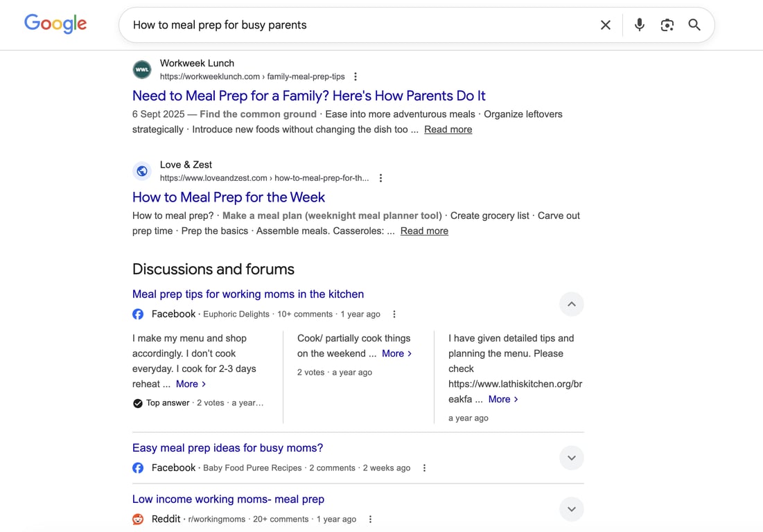Click the Facebook icon beside Euphoric Delights

tap(137, 314)
